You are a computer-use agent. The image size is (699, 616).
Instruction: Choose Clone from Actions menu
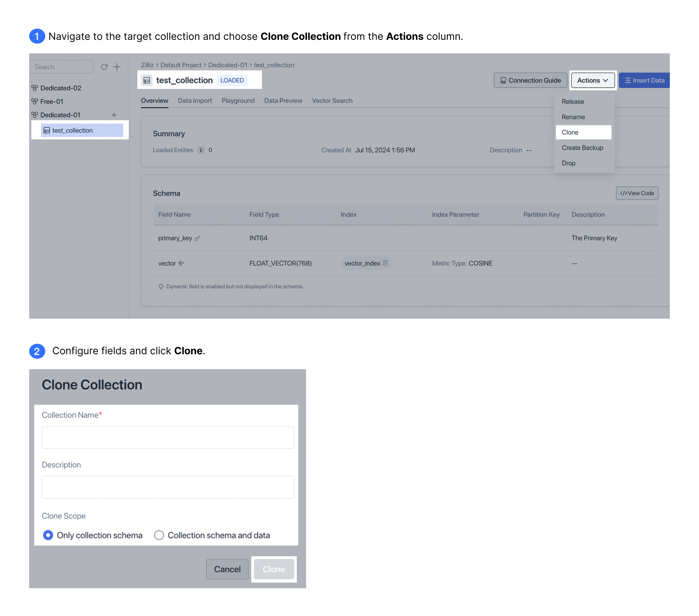(x=584, y=132)
